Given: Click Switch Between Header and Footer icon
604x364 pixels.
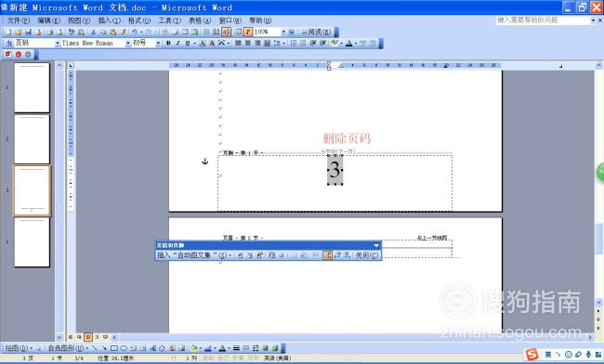Looking at the screenshot, I should (x=327, y=255).
